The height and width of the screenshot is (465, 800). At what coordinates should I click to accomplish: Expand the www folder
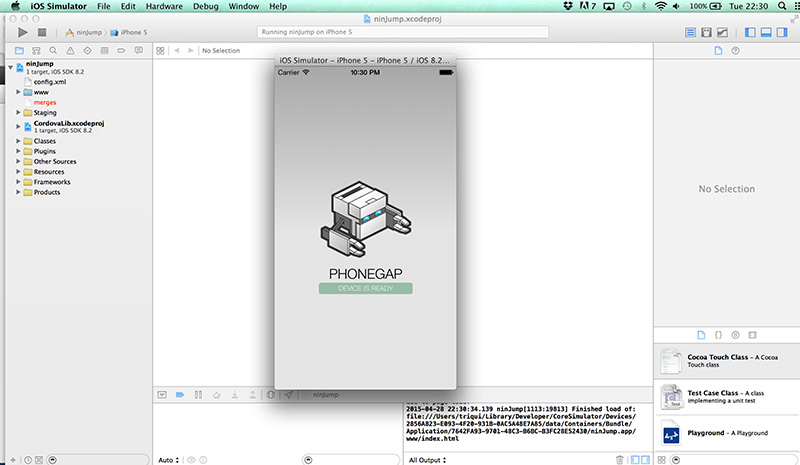click(18, 92)
